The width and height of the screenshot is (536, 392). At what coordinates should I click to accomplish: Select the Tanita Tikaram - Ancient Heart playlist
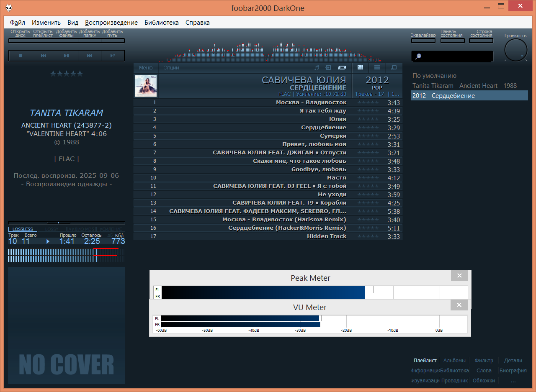464,86
